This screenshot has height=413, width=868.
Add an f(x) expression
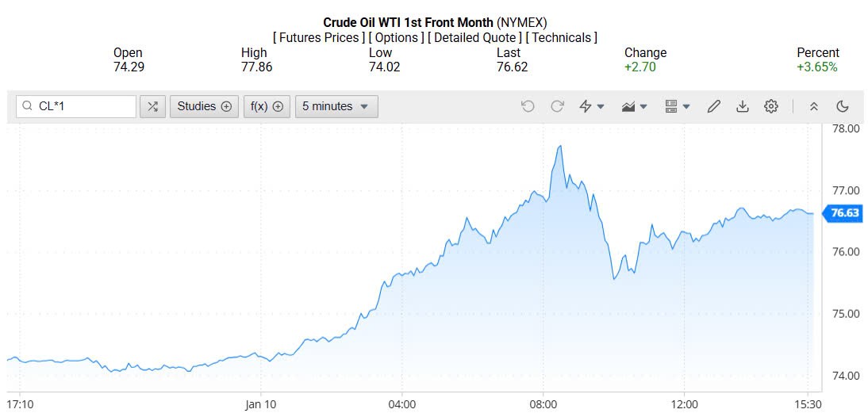tap(267, 106)
